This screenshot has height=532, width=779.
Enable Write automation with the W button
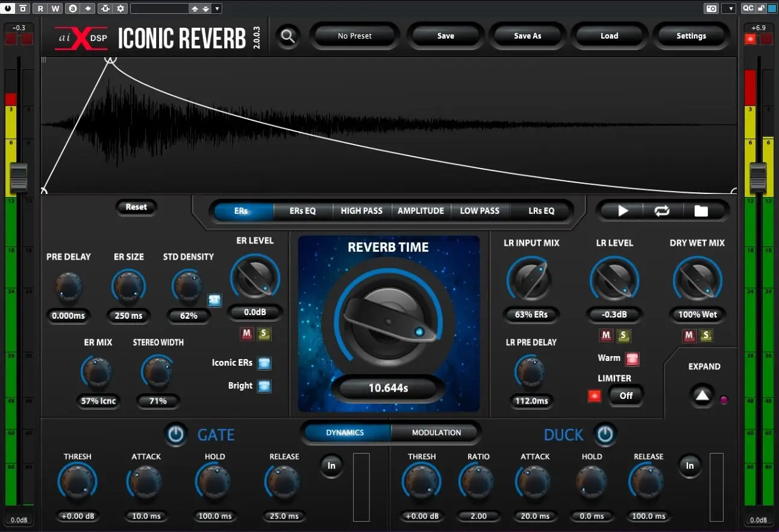point(55,8)
